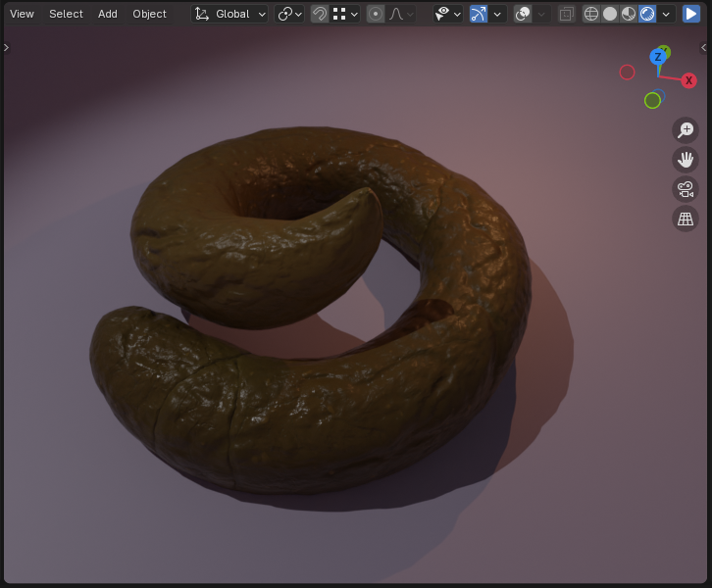Click the red X axis gizmo handle
Screen dimensions: 712x588
(688, 80)
